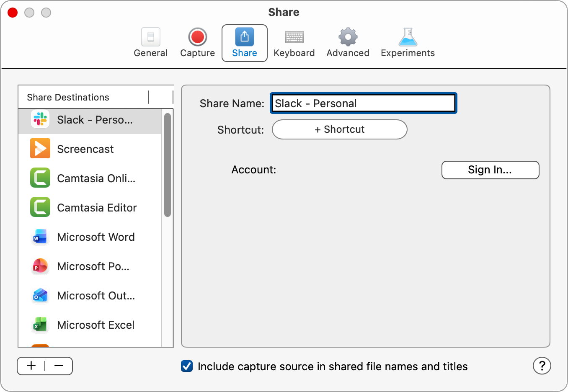Click into the Share Name text field

click(x=363, y=103)
